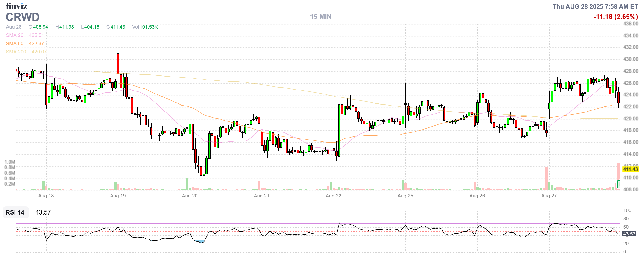This screenshot has height=259, width=644.
Task: Click the green candle outline at right edge
Action: click(618, 184)
